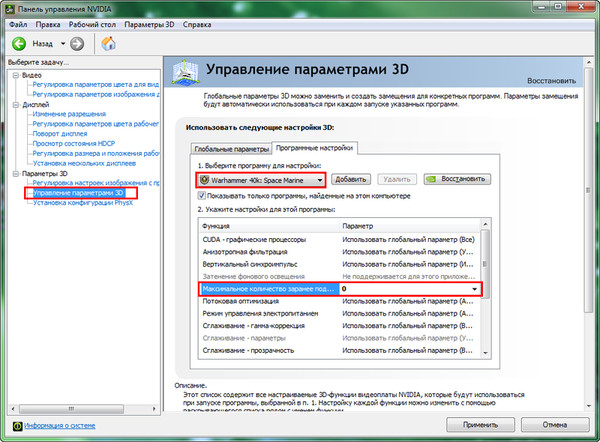Switch to Программные настройки tab
Viewport: 600px width, 442px height.
[315, 148]
